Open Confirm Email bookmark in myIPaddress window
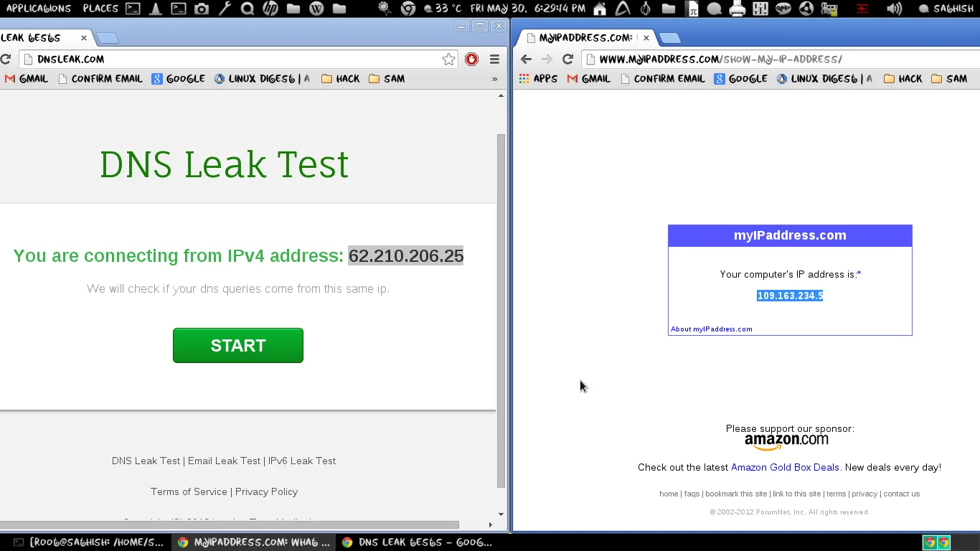 [x=662, y=78]
